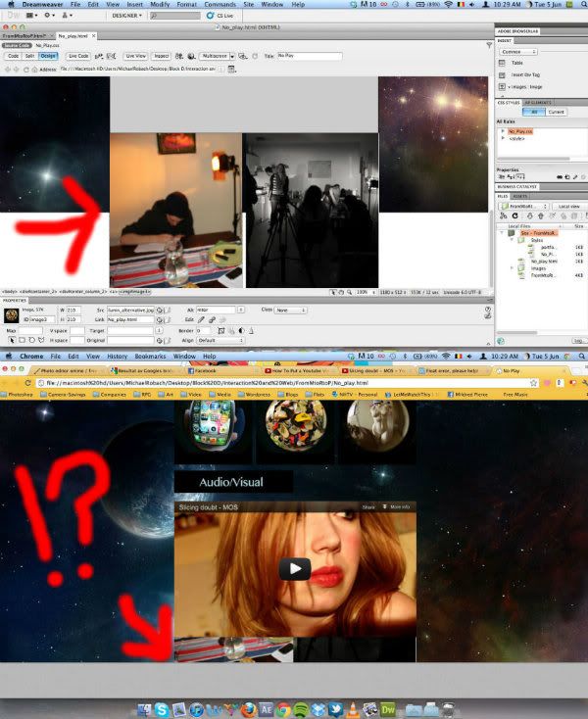This screenshot has width=588, height=719.
Task: Click the Site management icon in application bar
Action: point(67,16)
